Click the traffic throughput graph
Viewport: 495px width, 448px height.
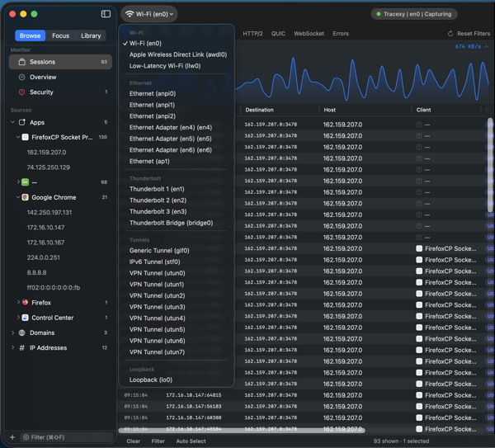tap(362, 78)
